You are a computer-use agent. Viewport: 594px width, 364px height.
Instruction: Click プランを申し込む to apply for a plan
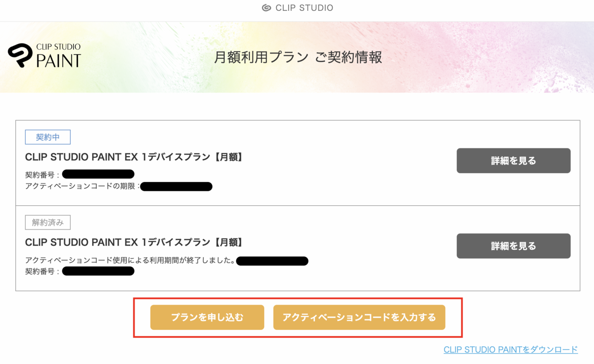(x=207, y=317)
